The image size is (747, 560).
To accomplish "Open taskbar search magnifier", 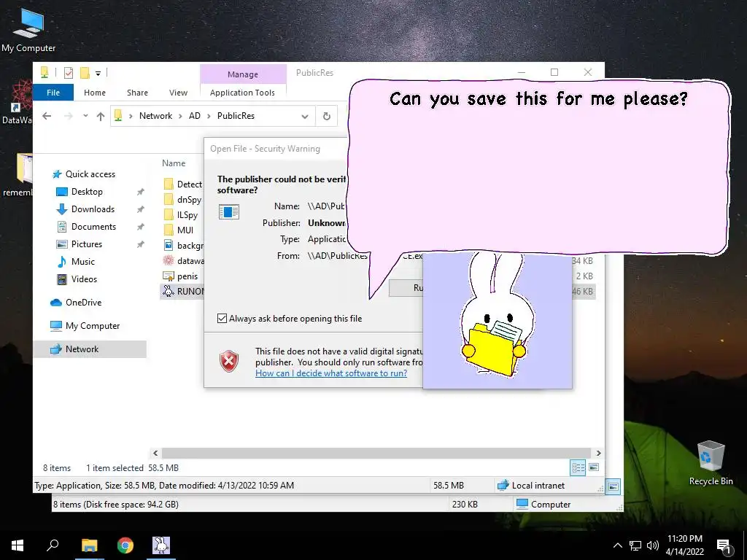I will [53, 545].
